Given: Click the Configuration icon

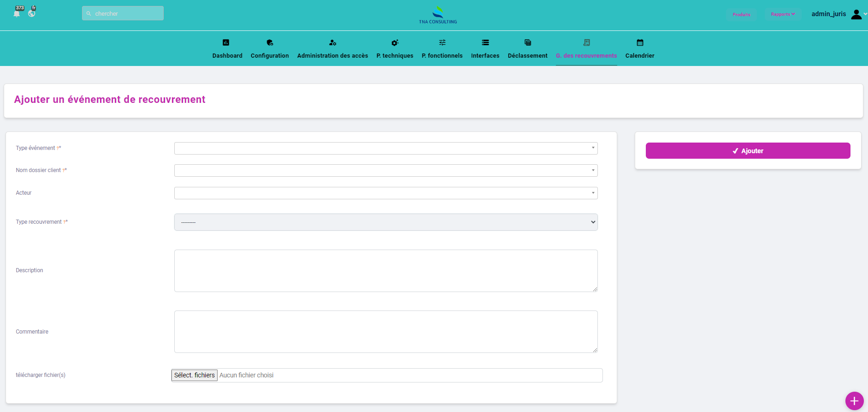Looking at the screenshot, I should (270, 42).
